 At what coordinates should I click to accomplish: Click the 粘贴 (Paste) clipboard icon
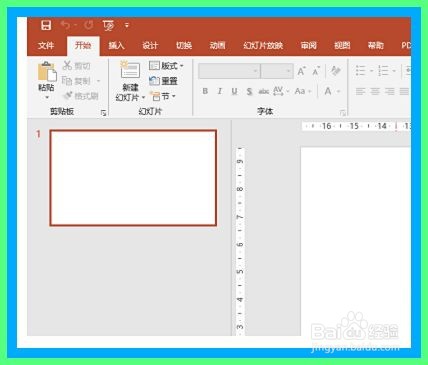coord(47,71)
